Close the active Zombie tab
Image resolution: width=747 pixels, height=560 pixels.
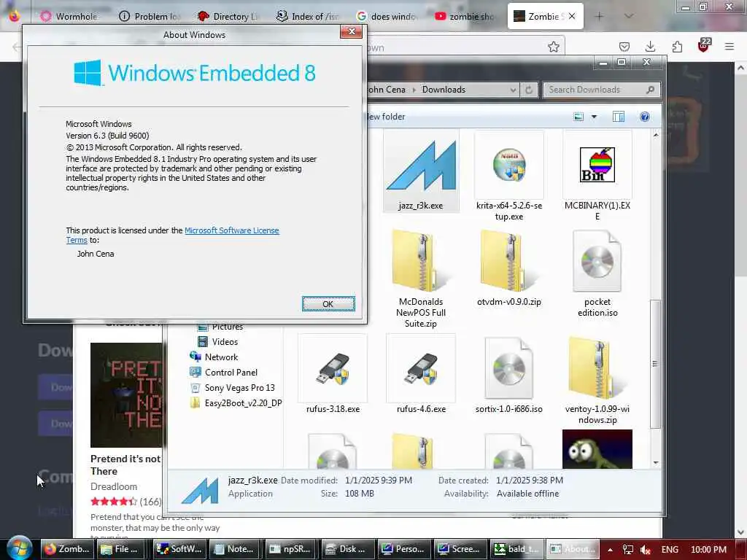coord(572,16)
